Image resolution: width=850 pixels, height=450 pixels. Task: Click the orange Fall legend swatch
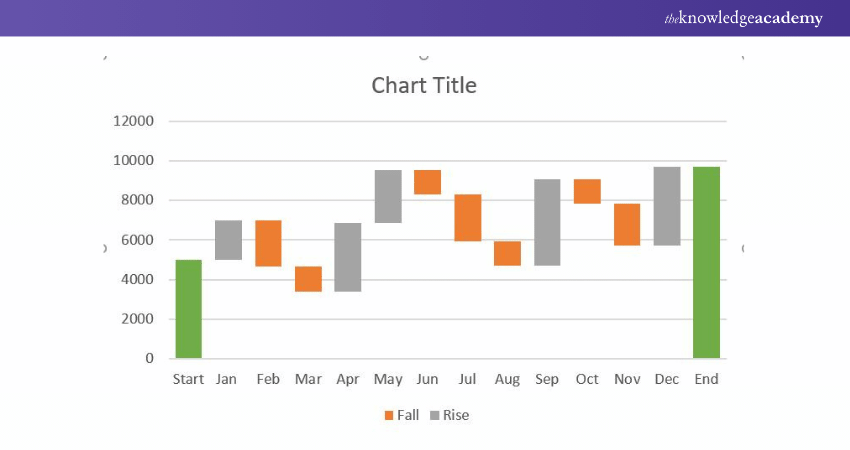click(389, 415)
